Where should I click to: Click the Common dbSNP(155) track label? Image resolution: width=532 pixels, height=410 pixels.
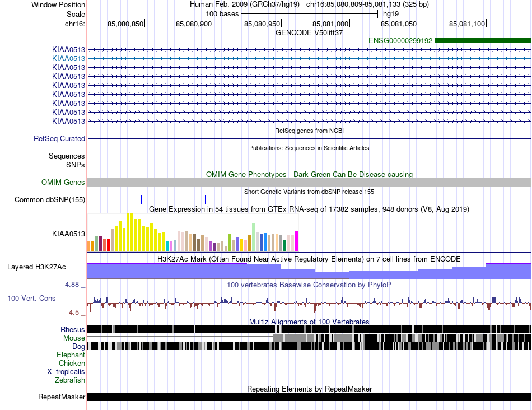coord(50,199)
